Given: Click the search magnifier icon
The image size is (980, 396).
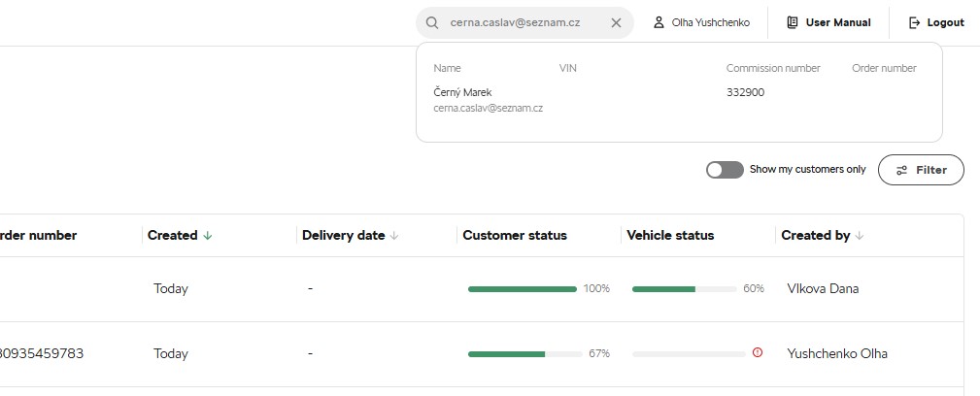Looking at the screenshot, I should click(x=432, y=23).
